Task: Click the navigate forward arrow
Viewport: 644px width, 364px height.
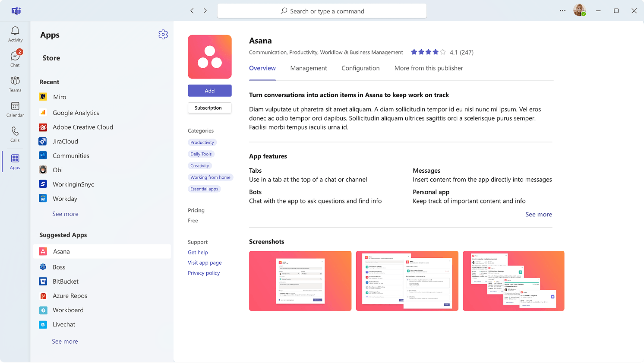Action: click(205, 11)
